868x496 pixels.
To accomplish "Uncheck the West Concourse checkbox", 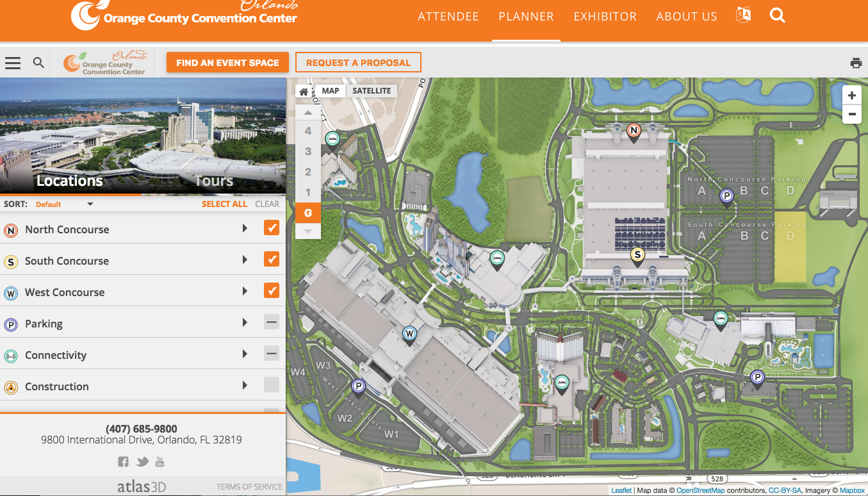I will (x=272, y=291).
